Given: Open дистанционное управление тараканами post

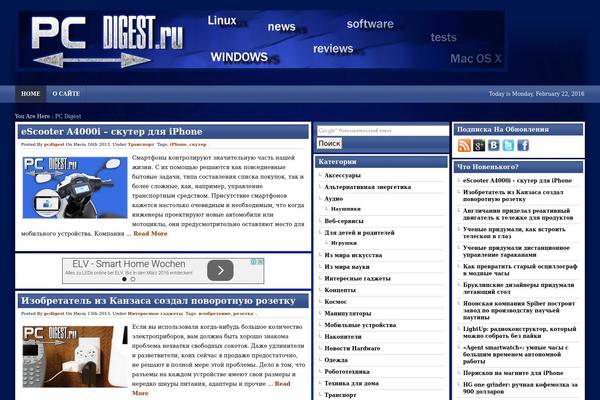Looking at the screenshot, I should click(x=516, y=251).
